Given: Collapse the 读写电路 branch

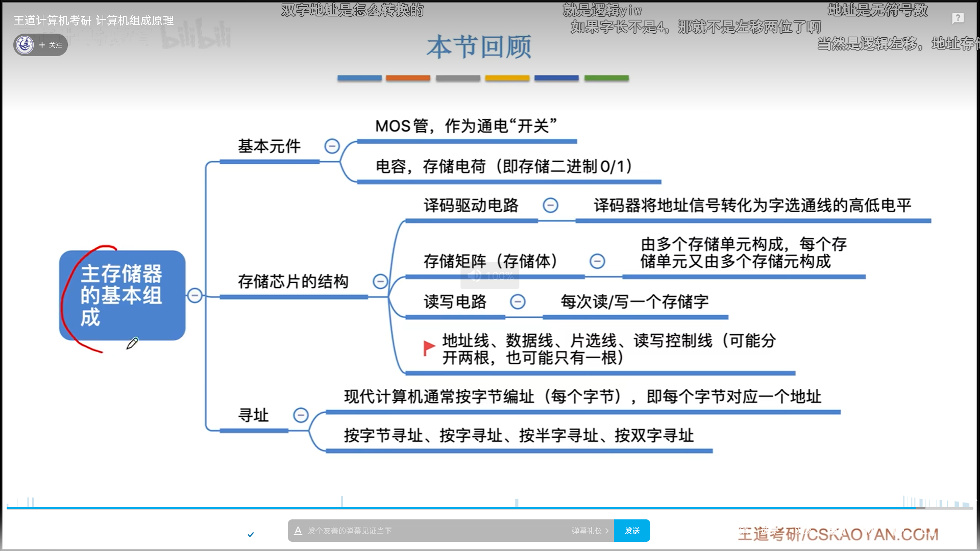Looking at the screenshot, I should (x=518, y=302).
